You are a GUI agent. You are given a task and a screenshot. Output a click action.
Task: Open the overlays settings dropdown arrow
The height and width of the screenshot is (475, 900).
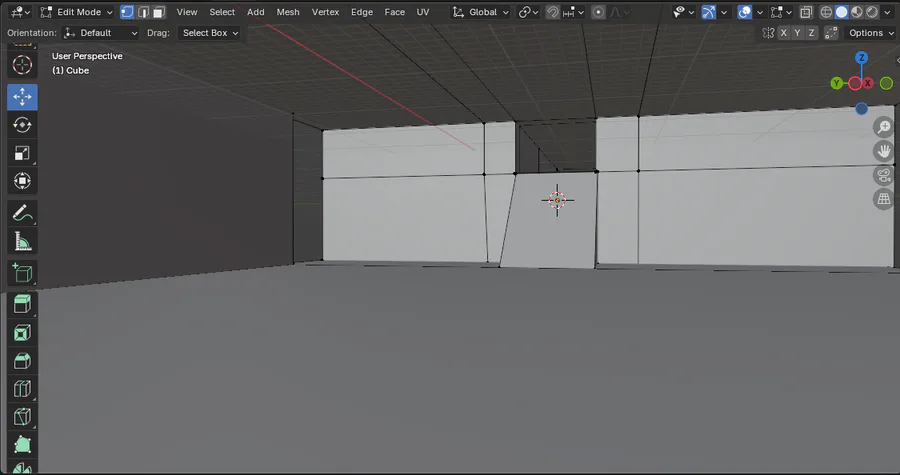[x=759, y=12]
